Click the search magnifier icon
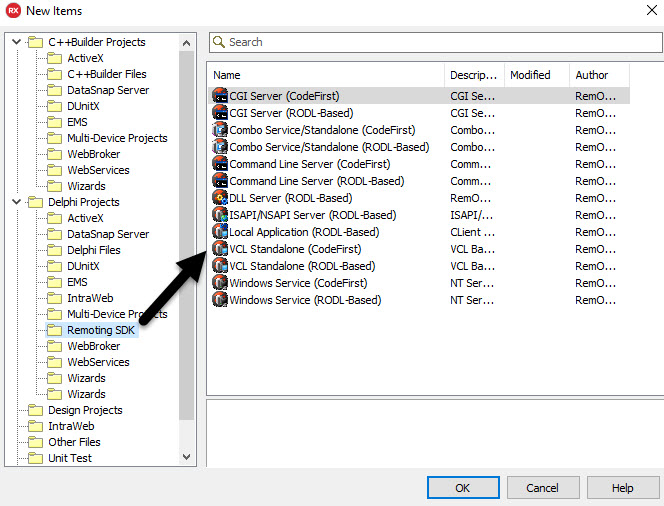This screenshot has height=506, width=664. coord(219,42)
